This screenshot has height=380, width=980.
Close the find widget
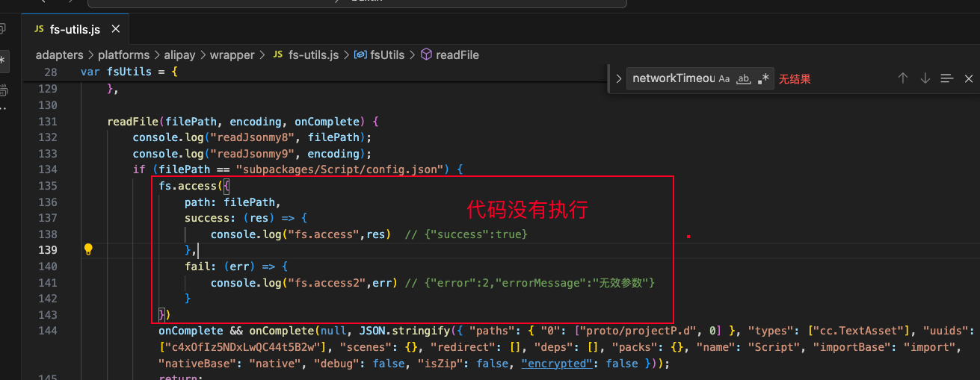click(969, 78)
